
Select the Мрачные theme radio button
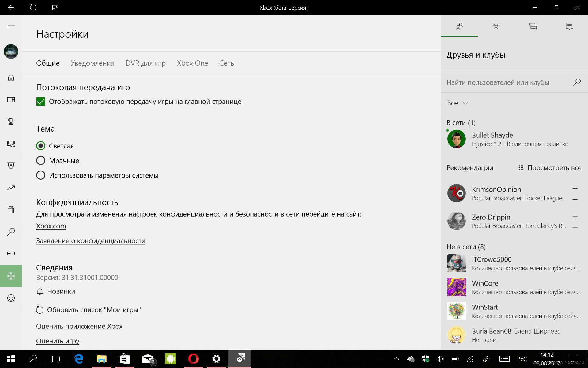pos(41,160)
